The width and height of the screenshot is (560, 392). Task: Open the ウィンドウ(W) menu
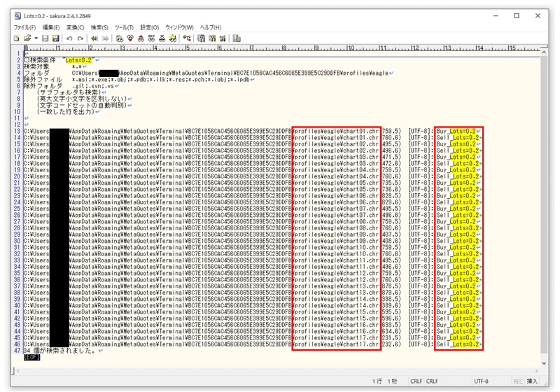(179, 27)
